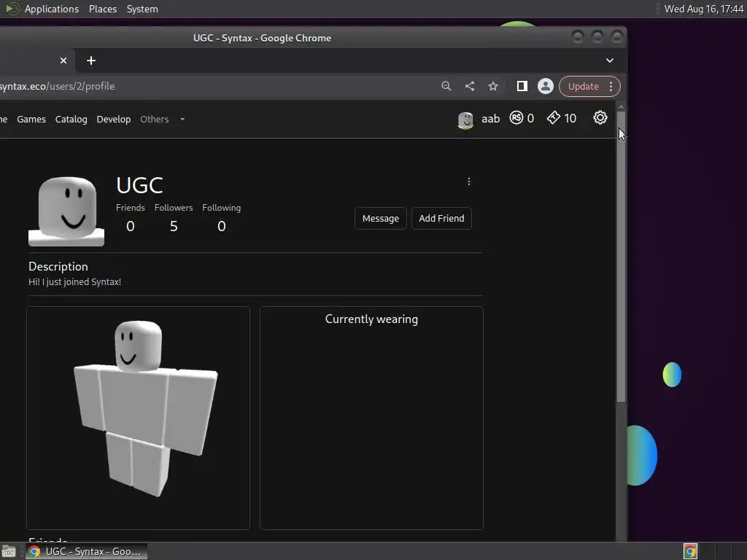Click the desktop menu logo icon beside Applications
Viewport: 747px width, 560px height.
tap(12, 9)
